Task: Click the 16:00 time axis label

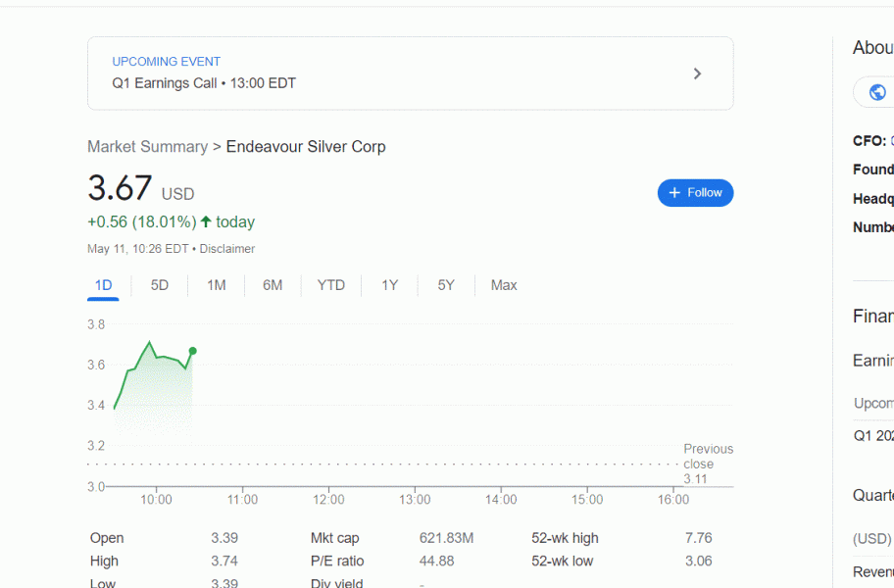Action: [x=673, y=500]
